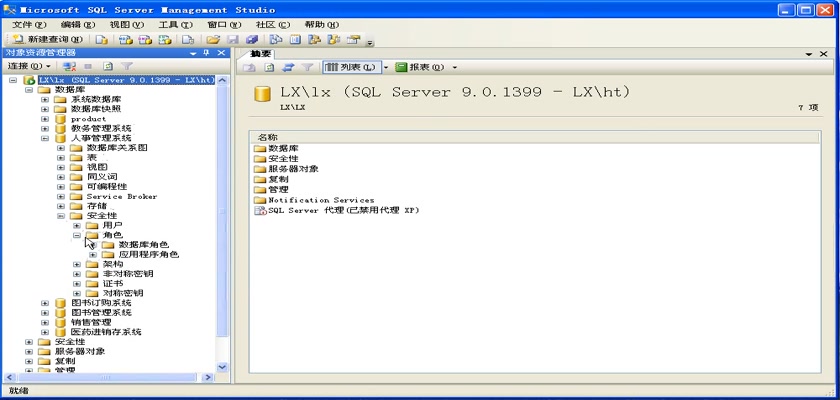Viewport: 840px width, 400px height.
Task: Start an Analysis Services XMLA query
Action: (166, 40)
